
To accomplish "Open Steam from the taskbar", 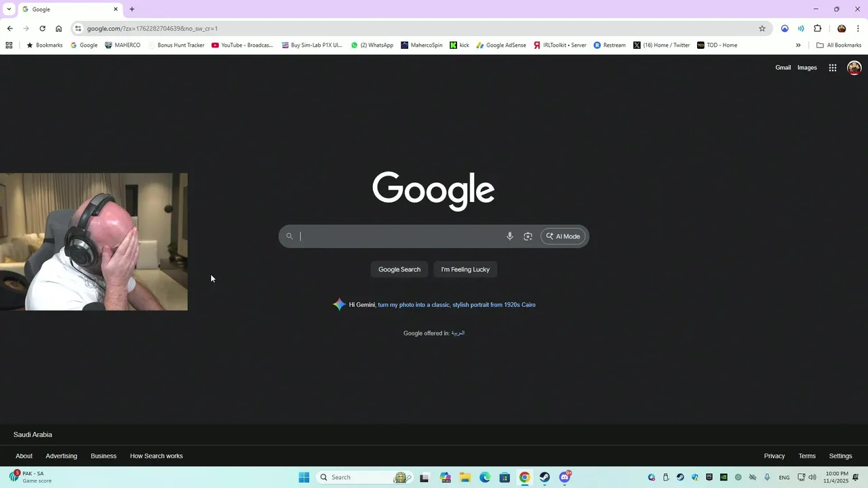I will tap(545, 478).
